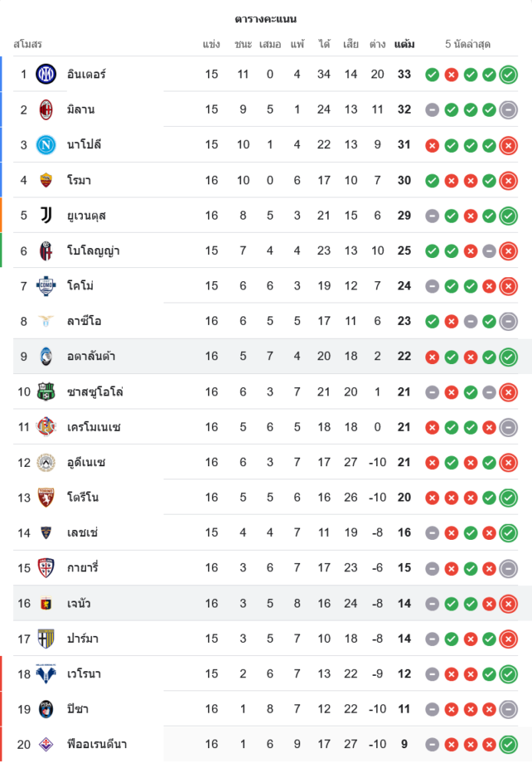Sort table by แต้ม column header
Viewport: 532px width, 768px height.
click(x=404, y=45)
